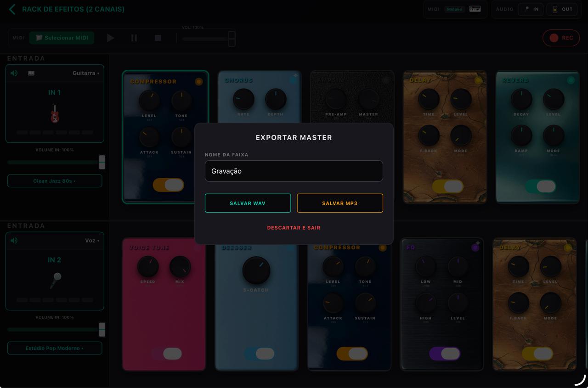
Task: Pause MIDI playback
Action: click(x=134, y=38)
